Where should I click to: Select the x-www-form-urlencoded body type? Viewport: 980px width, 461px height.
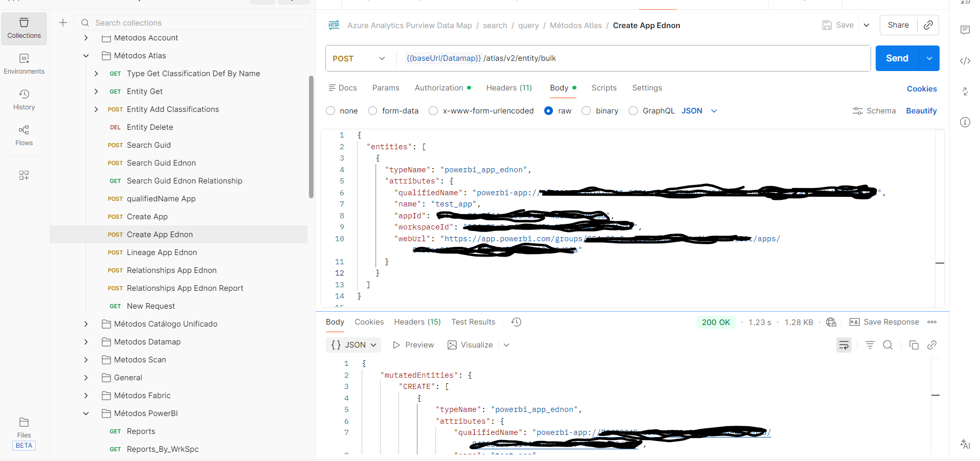(433, 111)
